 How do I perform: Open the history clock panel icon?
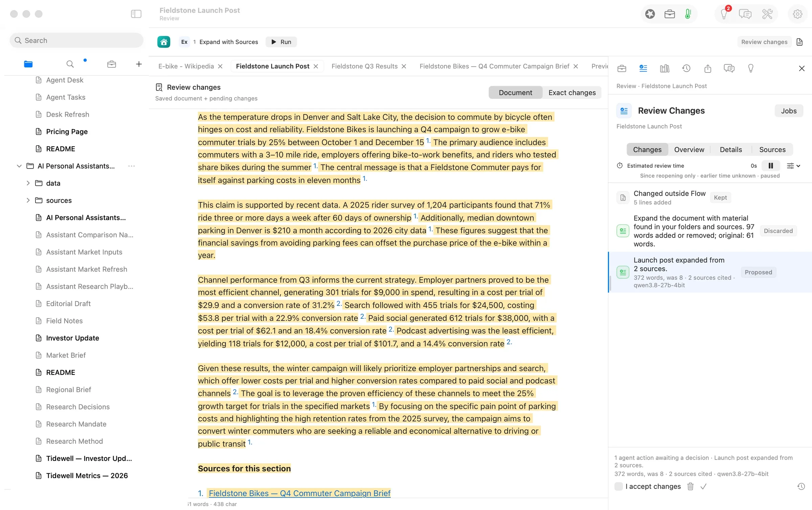(686, 68)
